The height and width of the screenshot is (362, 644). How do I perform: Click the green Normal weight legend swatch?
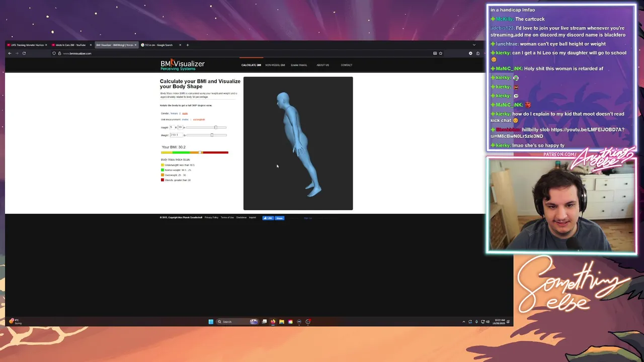[x=163, y=170]
